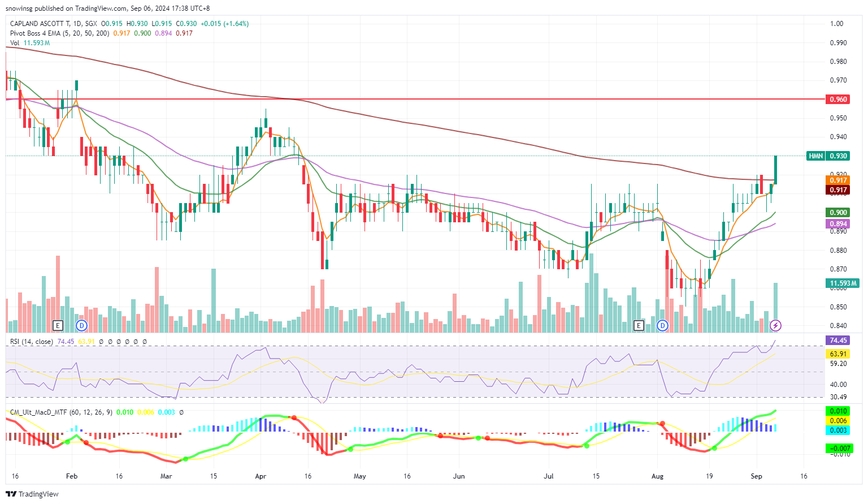Click the dark red 0.917 EMA axis label
The image size is (868, 504).
tap(838, 190)
